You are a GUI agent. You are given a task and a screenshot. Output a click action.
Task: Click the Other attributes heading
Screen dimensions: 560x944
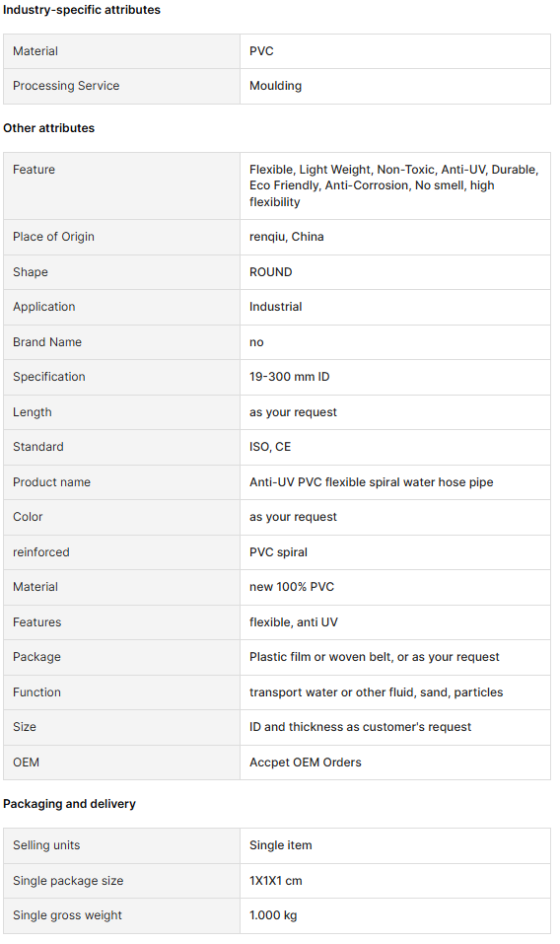(x=48, y=127)
